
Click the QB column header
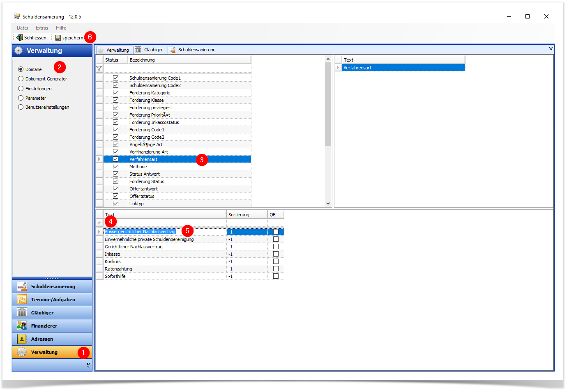tap(276, 215)
